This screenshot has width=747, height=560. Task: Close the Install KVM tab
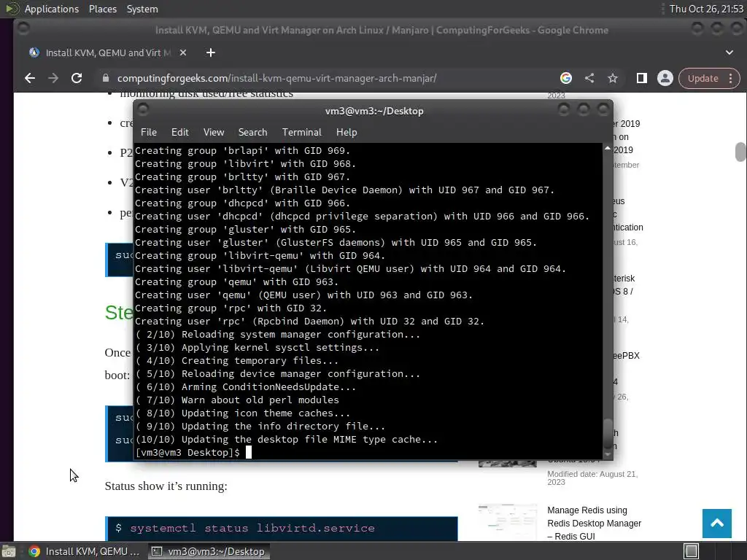coord(183,52)
